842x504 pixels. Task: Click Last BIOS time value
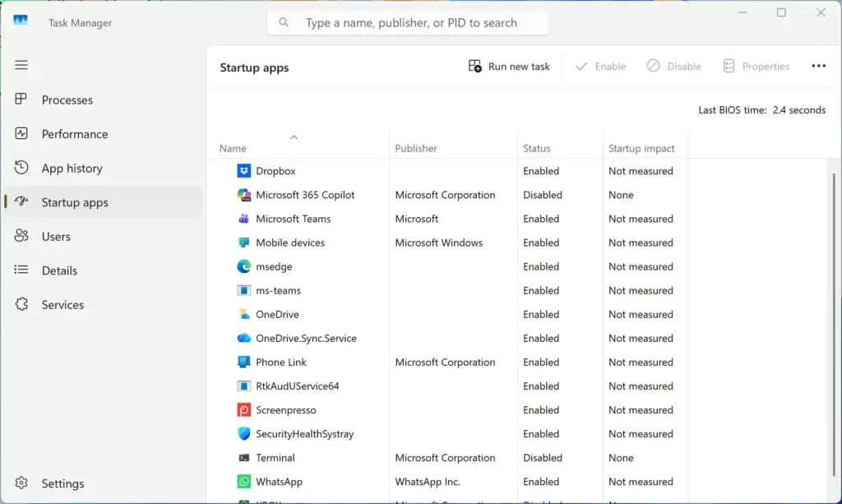799,110
